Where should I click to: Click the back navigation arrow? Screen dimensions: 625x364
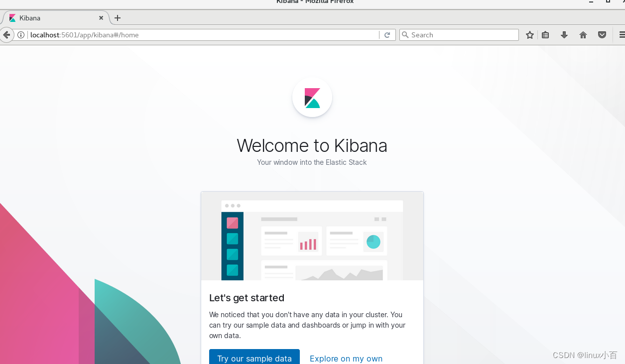[x=6, y=34]
